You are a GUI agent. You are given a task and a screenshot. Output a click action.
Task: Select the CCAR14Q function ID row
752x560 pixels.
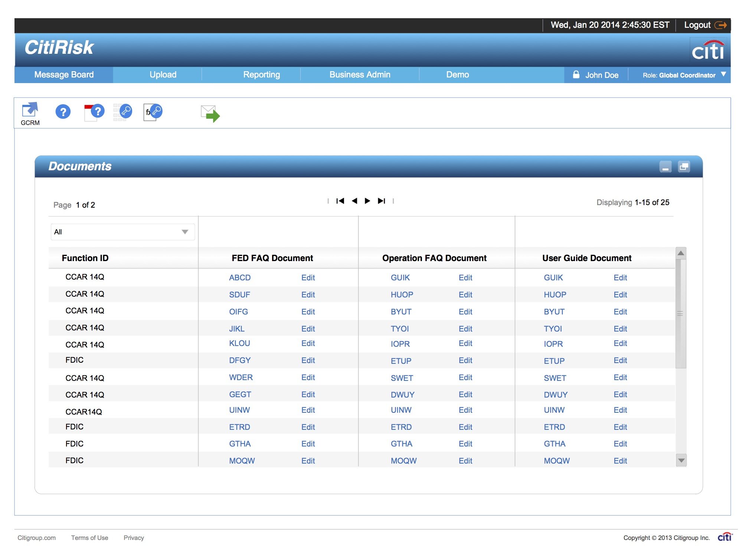coord(84,412)
